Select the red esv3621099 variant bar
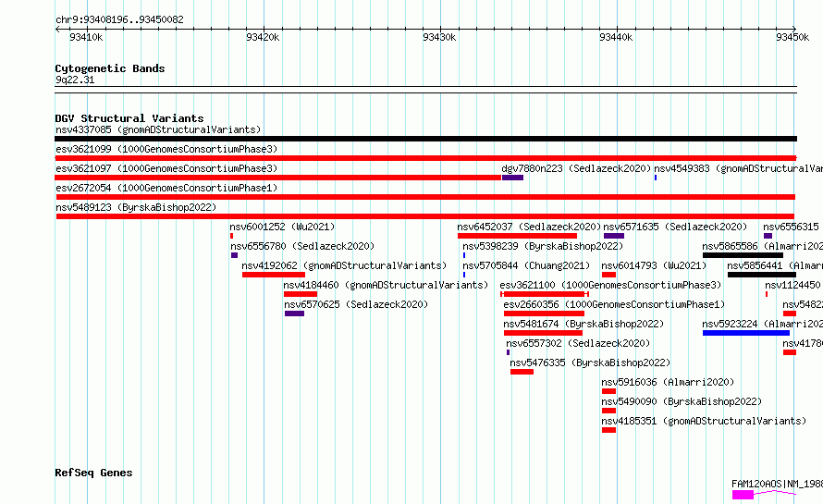 pos(425,158)
